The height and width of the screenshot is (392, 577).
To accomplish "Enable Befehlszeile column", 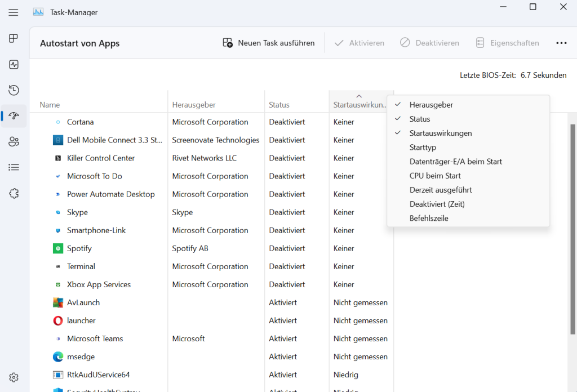I will (x=468, y=218).
